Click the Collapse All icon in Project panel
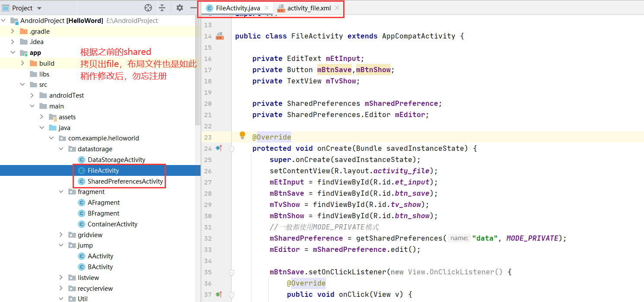The height and width of the screenshot is (302, 644). click(162, 8)
